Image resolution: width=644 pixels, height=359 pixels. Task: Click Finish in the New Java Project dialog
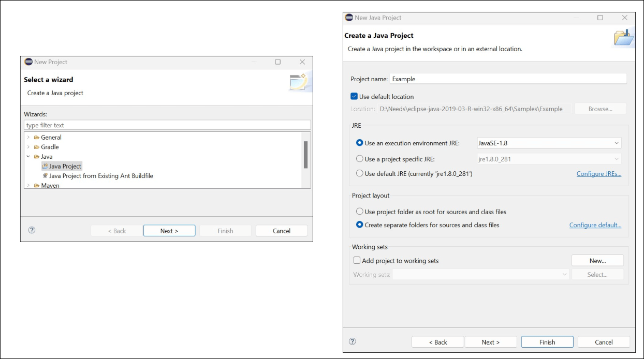[x=547, y=342]
